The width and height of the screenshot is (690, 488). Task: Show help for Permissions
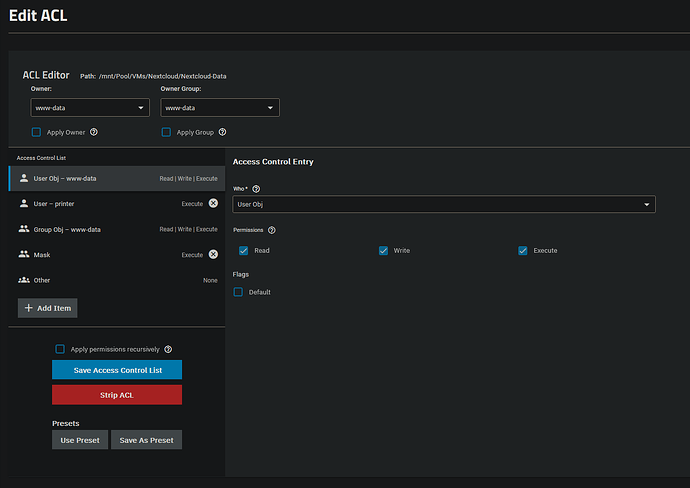tap(272, 230)
